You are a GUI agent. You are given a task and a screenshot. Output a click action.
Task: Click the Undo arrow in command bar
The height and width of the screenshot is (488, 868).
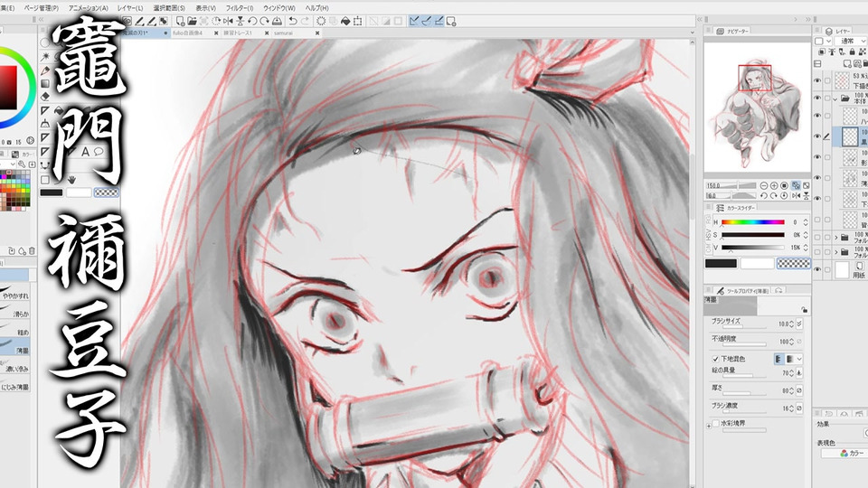[x=292, y=21]
